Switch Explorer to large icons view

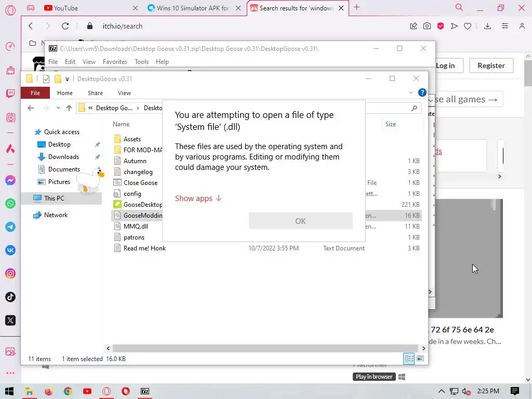[x=420, y=358]
